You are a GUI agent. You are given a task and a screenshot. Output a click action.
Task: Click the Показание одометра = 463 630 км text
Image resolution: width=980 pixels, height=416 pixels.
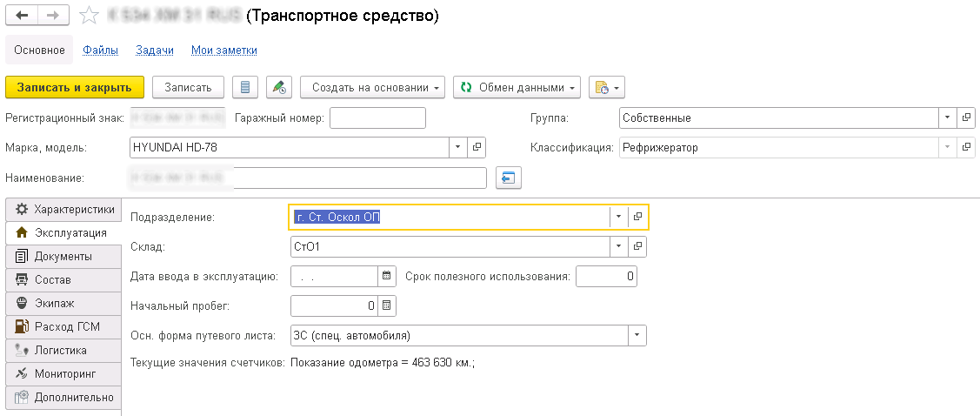point(383,362)
